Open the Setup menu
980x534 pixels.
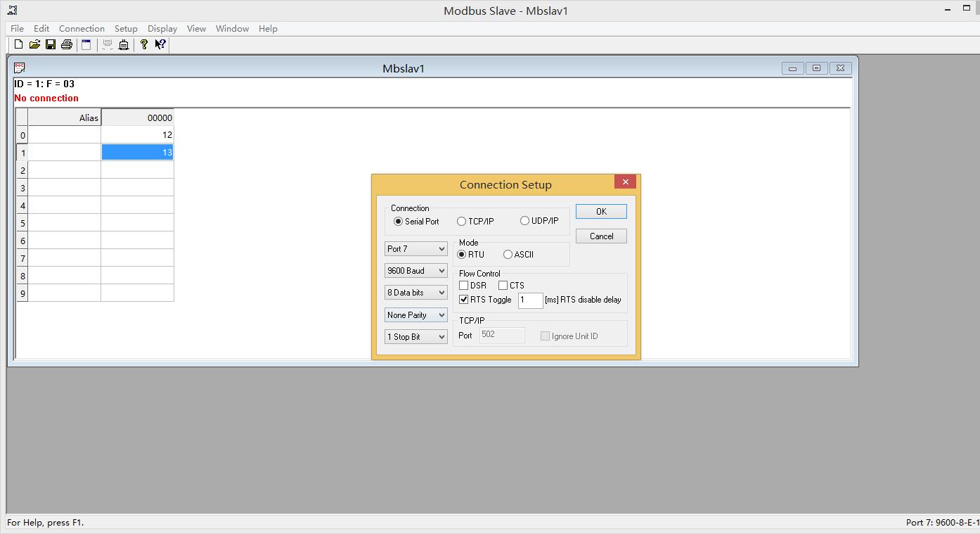coord(126,28)
